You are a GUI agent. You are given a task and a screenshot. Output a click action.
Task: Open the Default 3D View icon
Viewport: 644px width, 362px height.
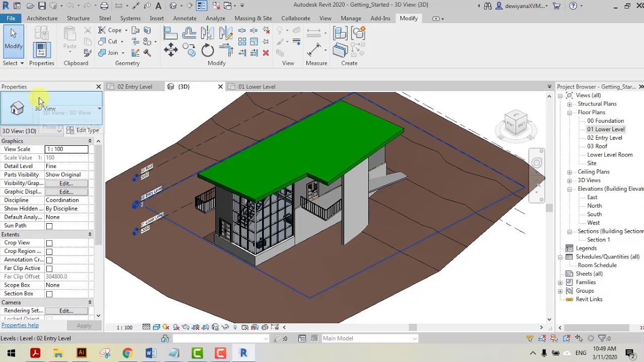(x=173, y=6)
